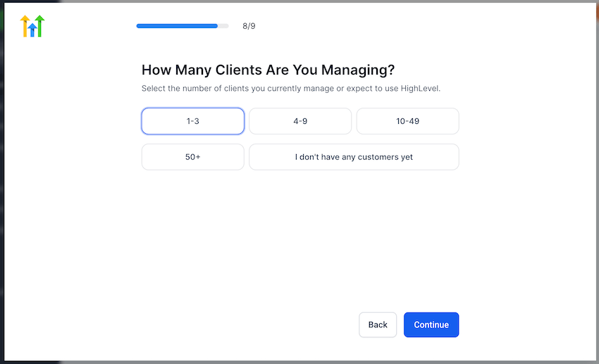Choose the 4-9 clients option
Screen dimensions: 599x364
300,121
